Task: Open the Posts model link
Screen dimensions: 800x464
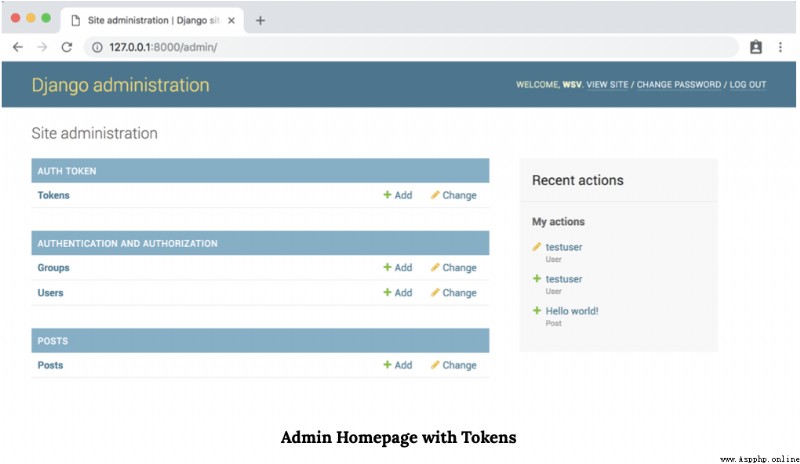Action: (x=51, y=365)
